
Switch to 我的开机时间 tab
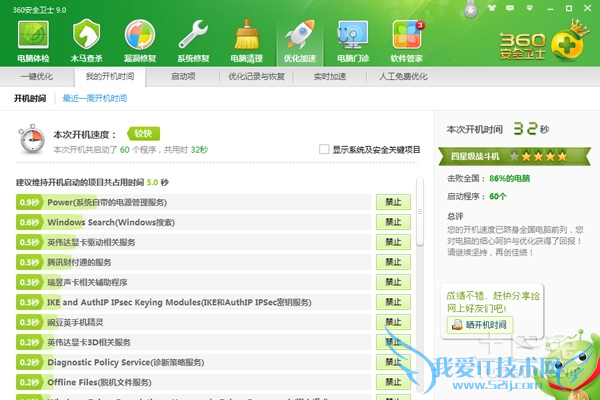click(110, 77)
